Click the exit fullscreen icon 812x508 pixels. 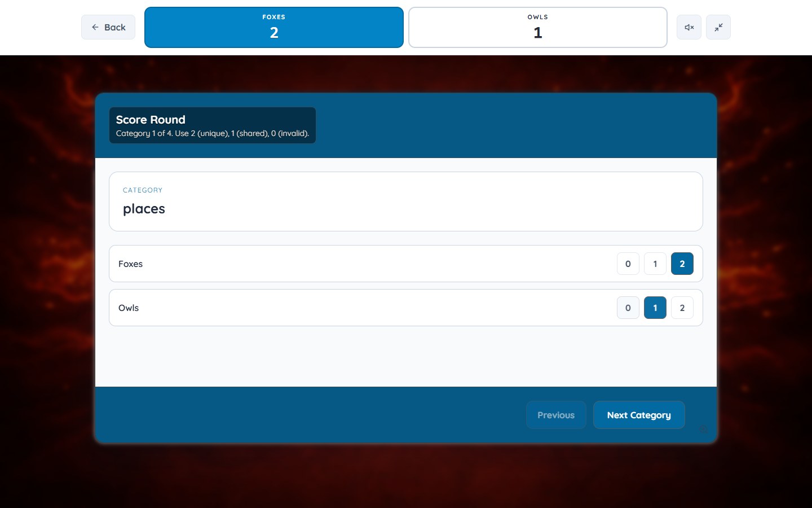(718, 27)
